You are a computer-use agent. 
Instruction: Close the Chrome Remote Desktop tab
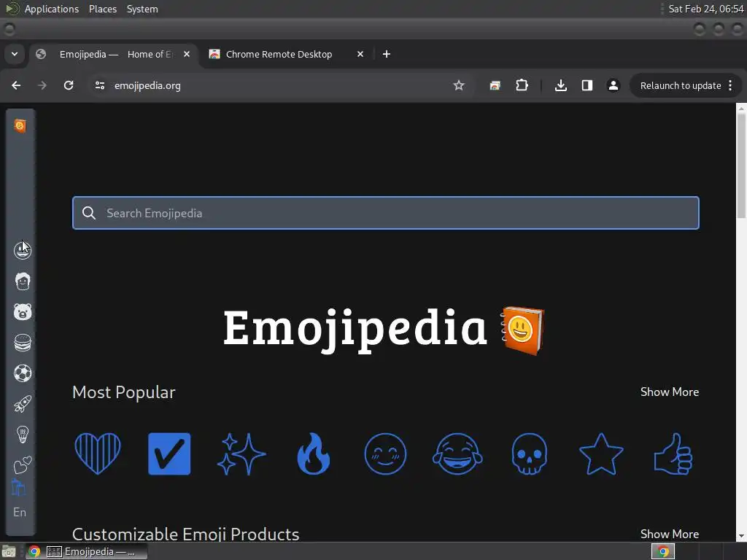[x=360, y=54]
